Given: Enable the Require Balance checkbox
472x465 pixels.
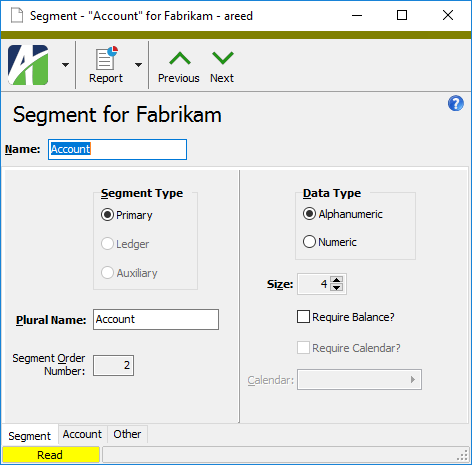Looking at the screenshot, I should tap(303, 317).
